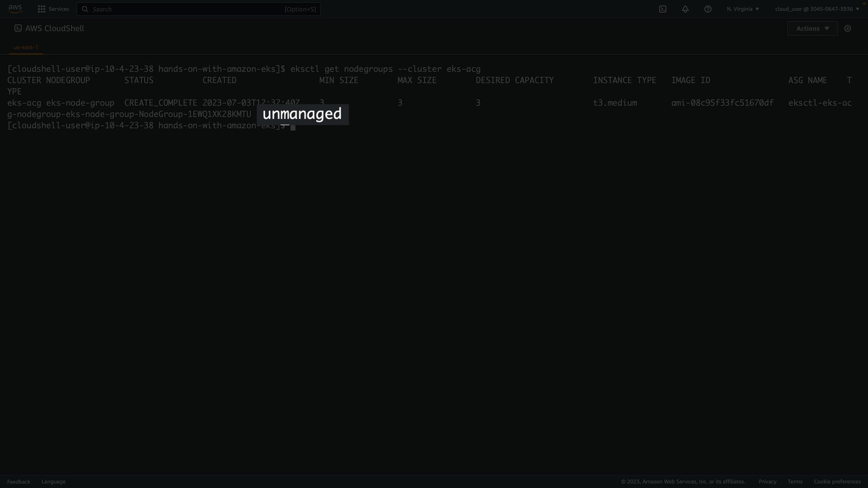
Task: Expand the N. Virginia region dropdown
Action: coord(743,9)
